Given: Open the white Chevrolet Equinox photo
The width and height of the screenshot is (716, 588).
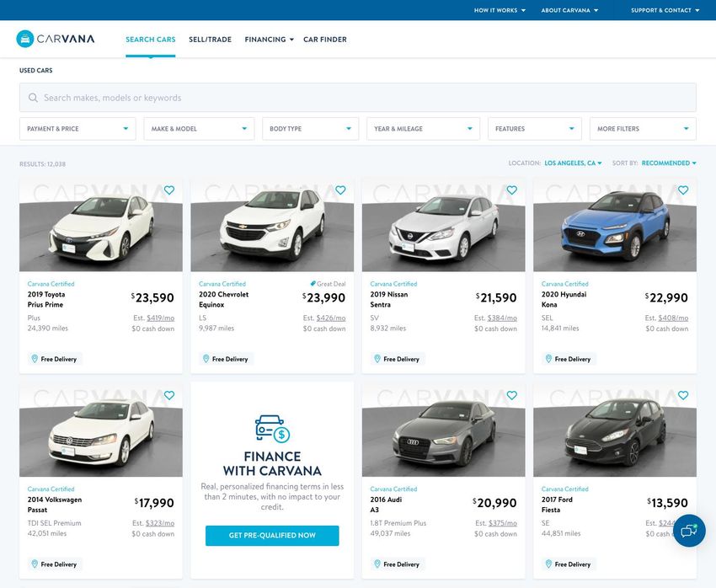Looking at the screenshot, I should [x=272, y=225].
